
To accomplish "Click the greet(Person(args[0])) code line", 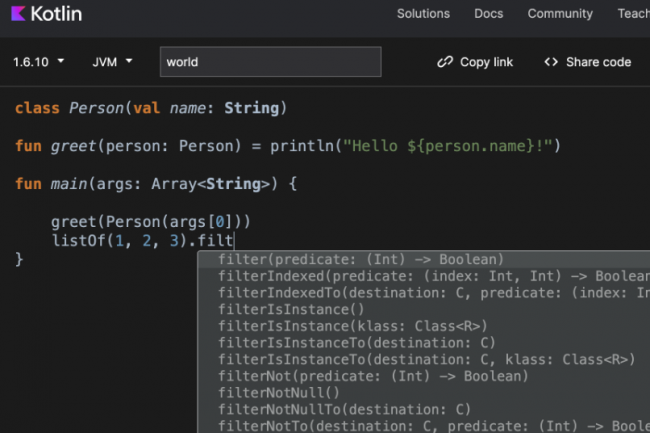I will (x=151, y=222).
